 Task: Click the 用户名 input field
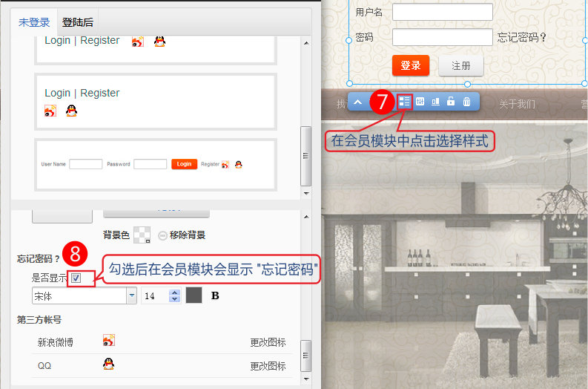442,12
